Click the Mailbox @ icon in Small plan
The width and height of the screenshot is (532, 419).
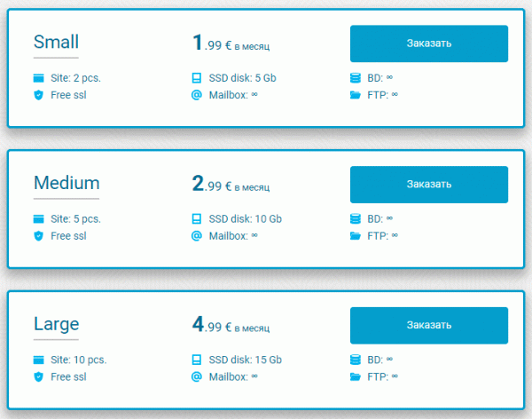[197, 95]
